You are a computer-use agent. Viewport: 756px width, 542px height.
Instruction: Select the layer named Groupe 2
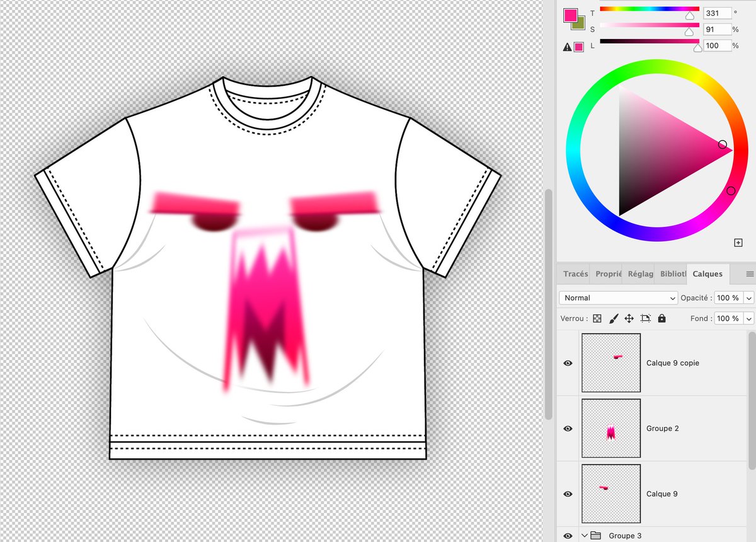coord(662,429)
